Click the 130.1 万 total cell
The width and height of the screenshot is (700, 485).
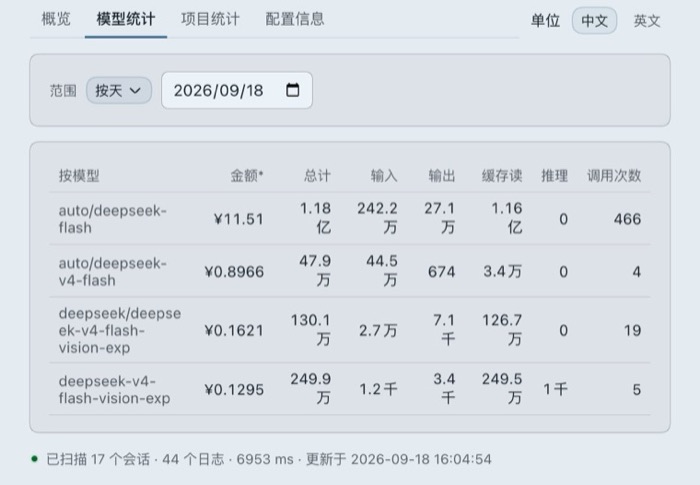[x=311, y=330]
